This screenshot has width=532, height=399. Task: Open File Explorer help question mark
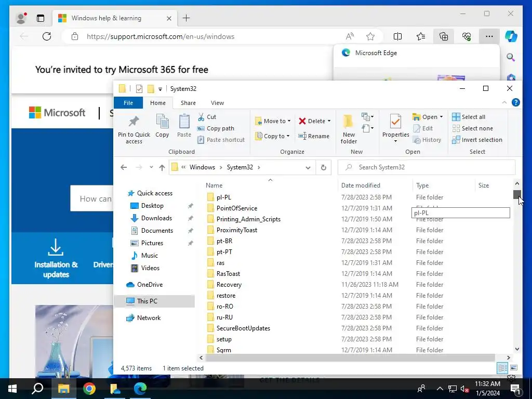(516, 102)
